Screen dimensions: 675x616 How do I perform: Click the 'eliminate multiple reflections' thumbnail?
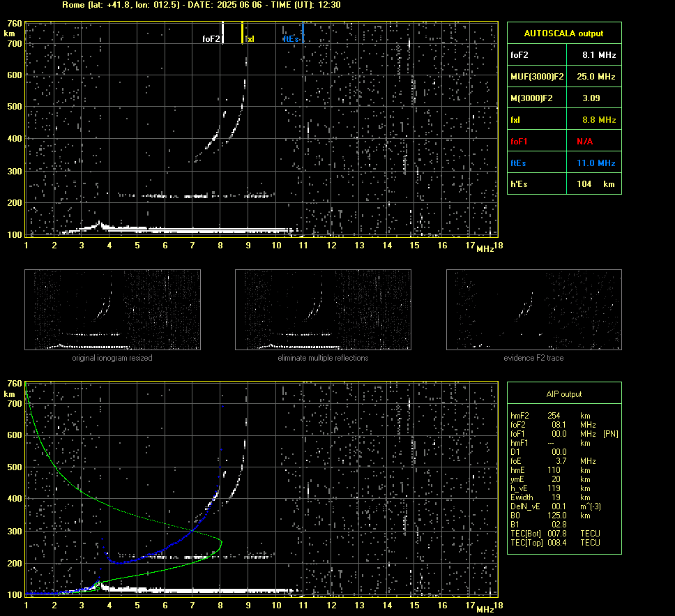pyautogui.click(x=323, y=310)
